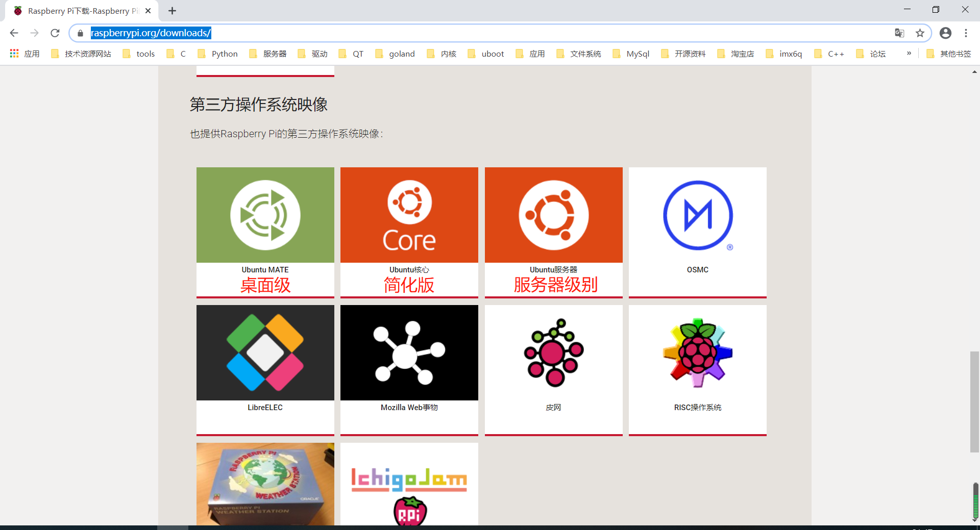Open the LibreELEC download link
The height and width of the screenshot is (530, 980).
[265, 408]
